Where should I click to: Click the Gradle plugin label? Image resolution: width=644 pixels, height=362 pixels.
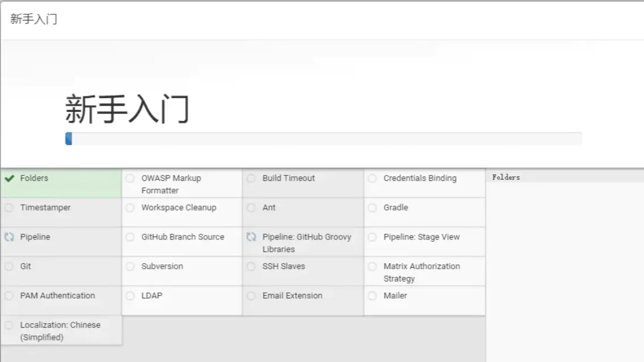[396, 208]
